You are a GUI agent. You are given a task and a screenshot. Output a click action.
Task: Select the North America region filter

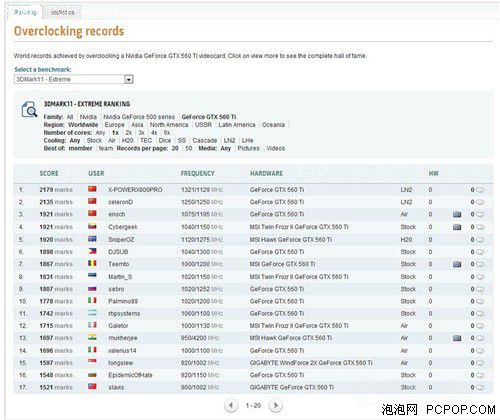169,125
